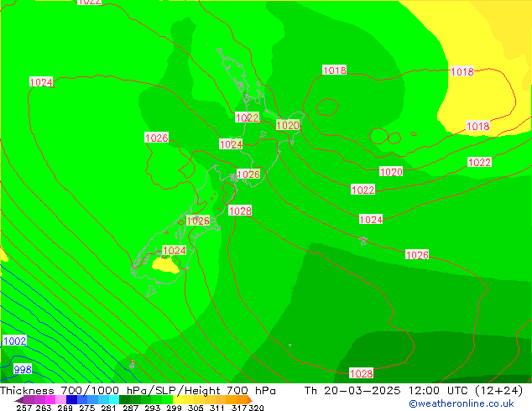The height and width of the screenshot is (411, 532).
Task: Click the dark blue legend color swatch
Action: [x=71, y=399]
